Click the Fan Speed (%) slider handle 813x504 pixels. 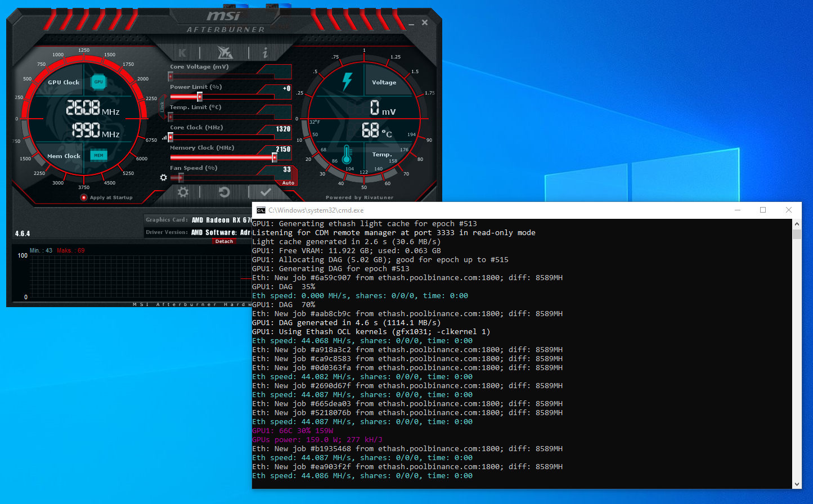click(180, 178)
